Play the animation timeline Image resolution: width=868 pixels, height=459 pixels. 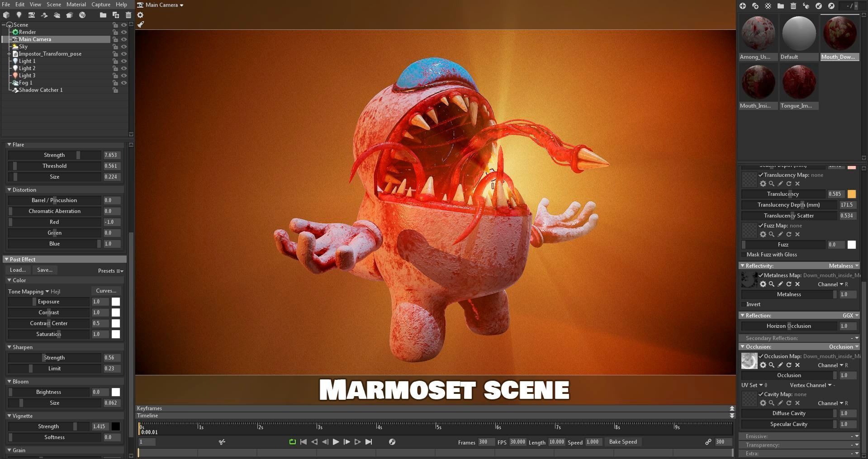click(336, 442)
